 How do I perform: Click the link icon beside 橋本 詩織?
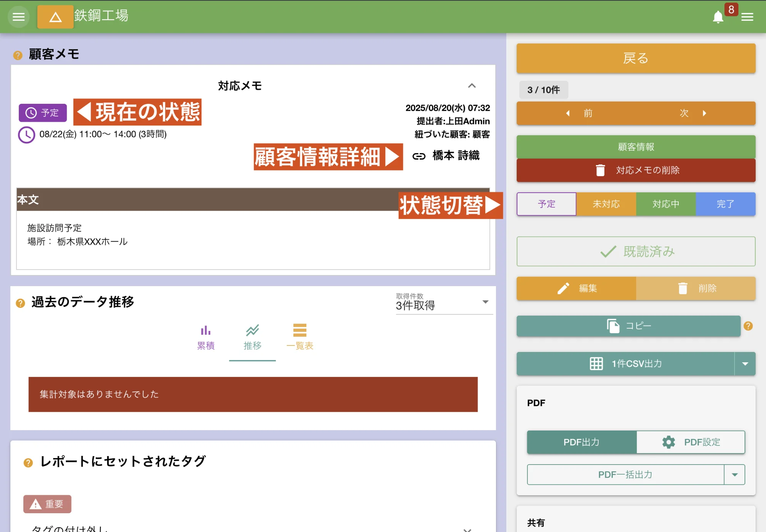click(x=419, y=156)
